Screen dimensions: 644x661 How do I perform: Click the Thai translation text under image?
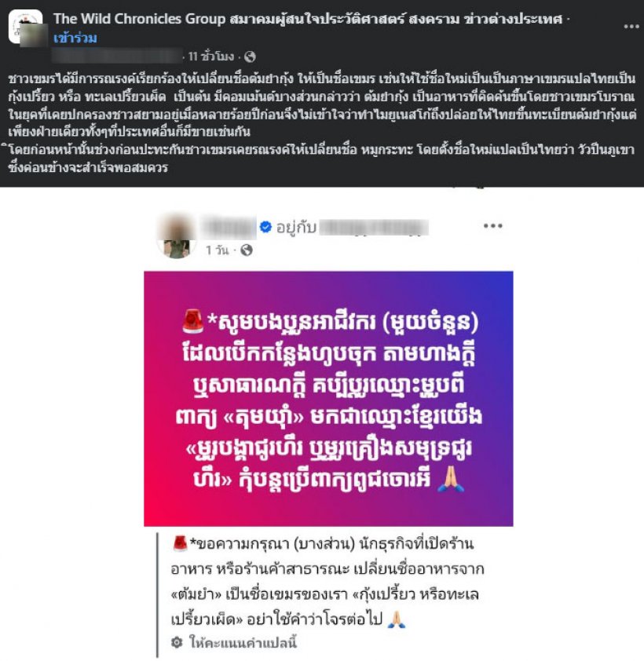tap(327, 582)
